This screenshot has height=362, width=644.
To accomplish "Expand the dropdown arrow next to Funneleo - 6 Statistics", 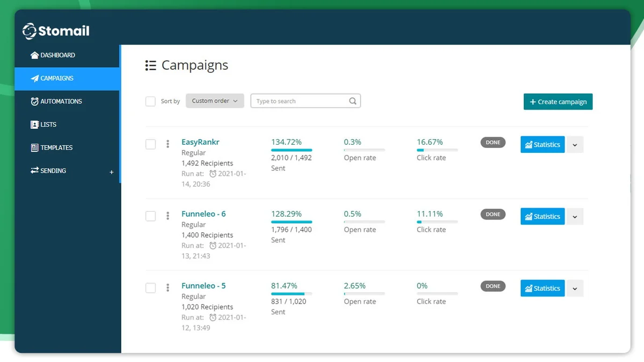I will click(575, 217).
